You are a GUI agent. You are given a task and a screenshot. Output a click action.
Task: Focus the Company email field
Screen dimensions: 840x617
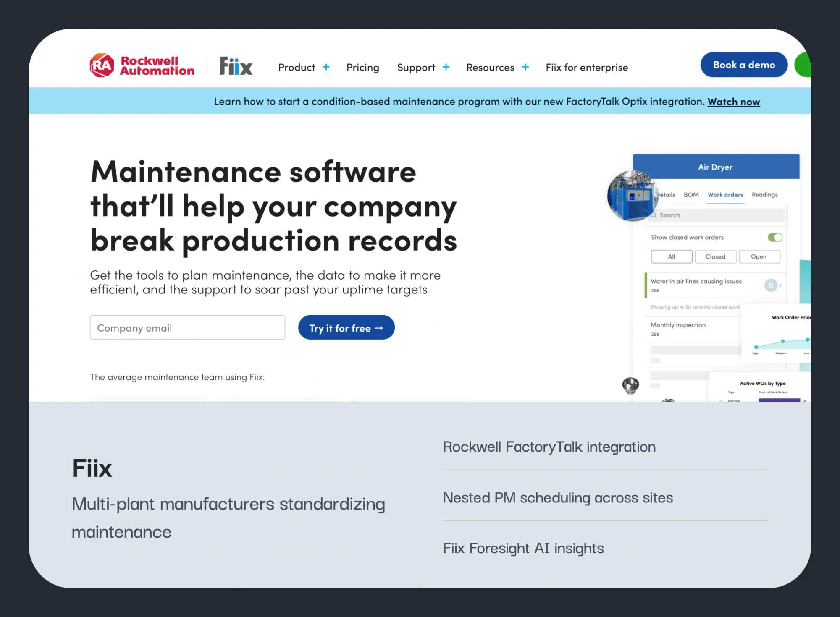187,327
